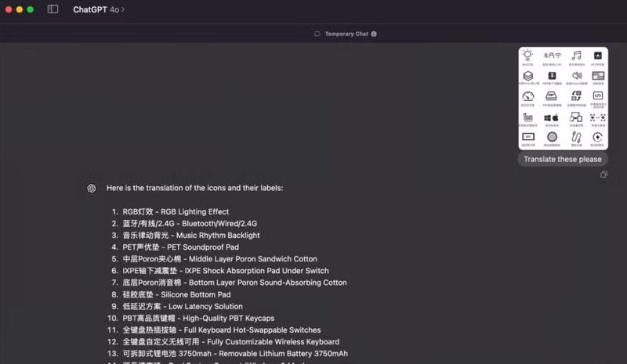The image size is (627, 364).
Task: Click the Temporary Chat info icon
Action: click(374, 34)
